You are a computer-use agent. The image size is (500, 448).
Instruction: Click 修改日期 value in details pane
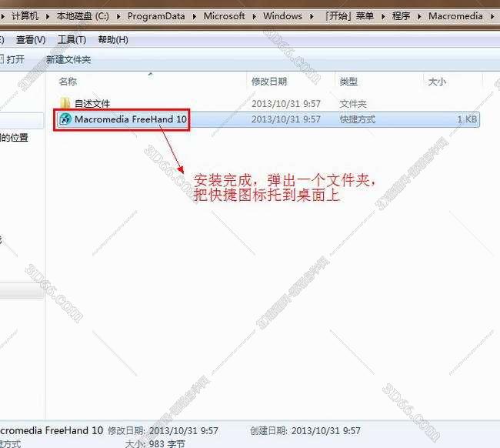point(184,431)
